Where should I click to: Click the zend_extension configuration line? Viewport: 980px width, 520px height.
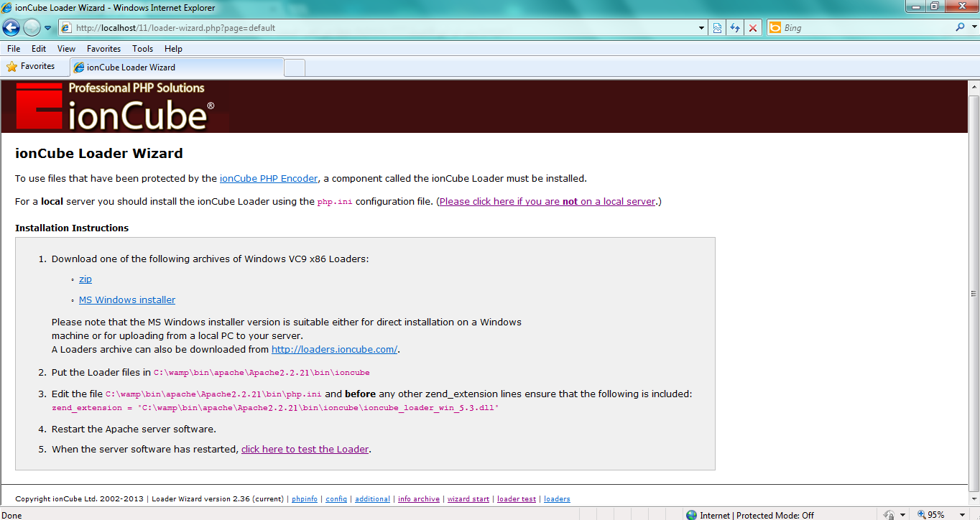(x=275, y=407)
